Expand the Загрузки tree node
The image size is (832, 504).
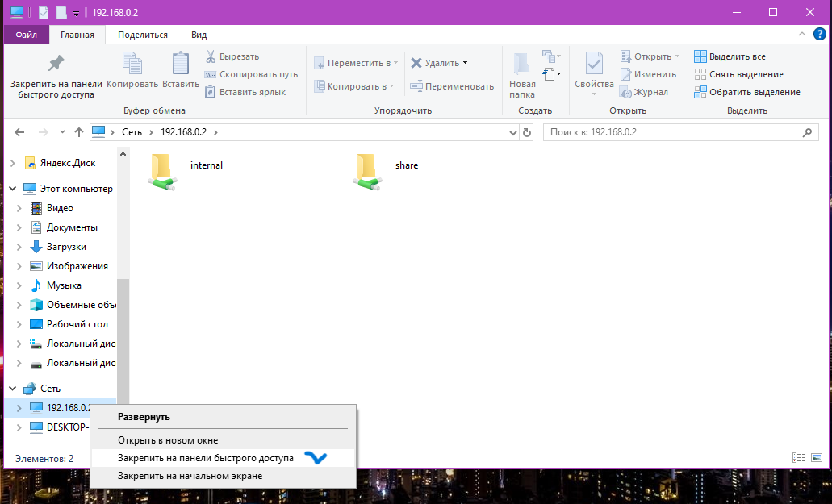tap(19, 247)
